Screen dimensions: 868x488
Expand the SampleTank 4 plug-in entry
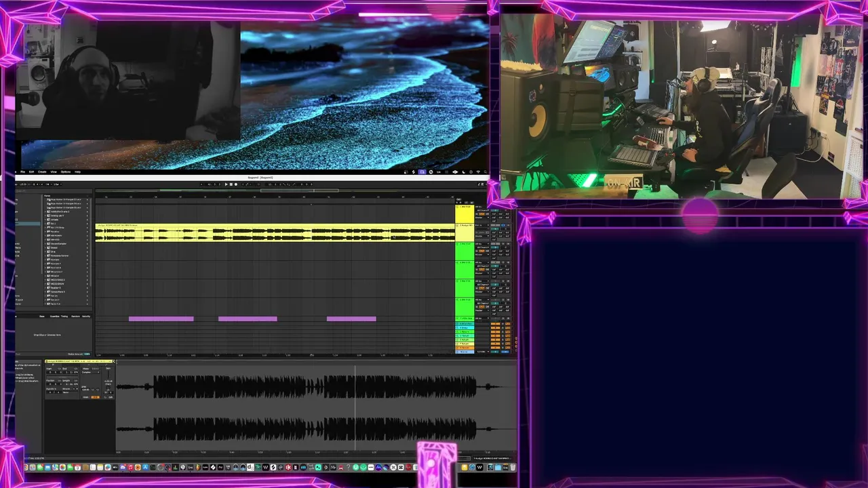[45, 291]
